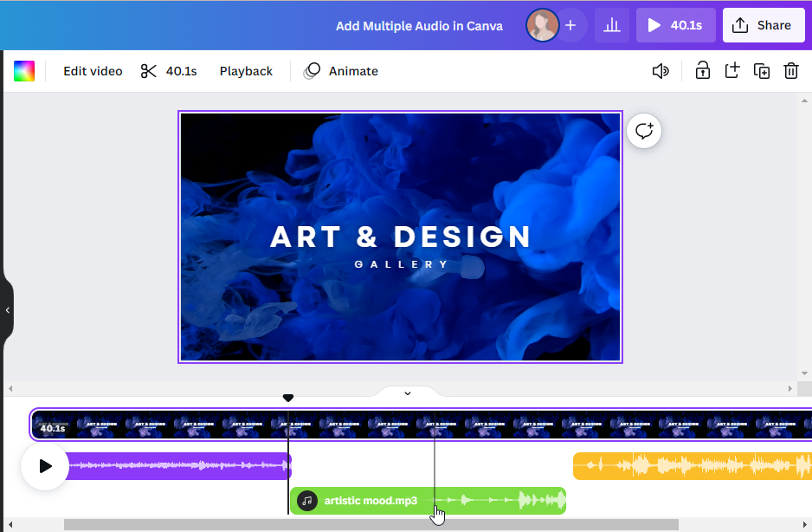Click the user profile avatar
This screenshot has height=532, width=812.
tap(543, 25)
